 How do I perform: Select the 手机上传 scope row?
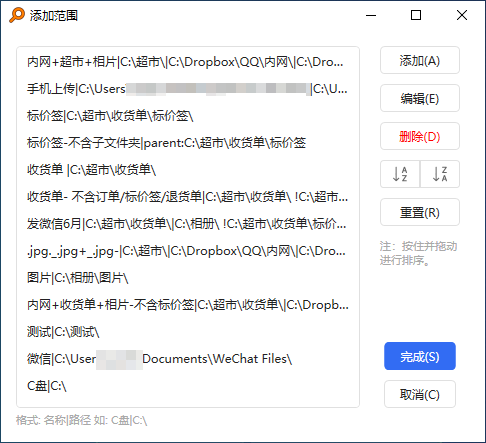point(188,89)
